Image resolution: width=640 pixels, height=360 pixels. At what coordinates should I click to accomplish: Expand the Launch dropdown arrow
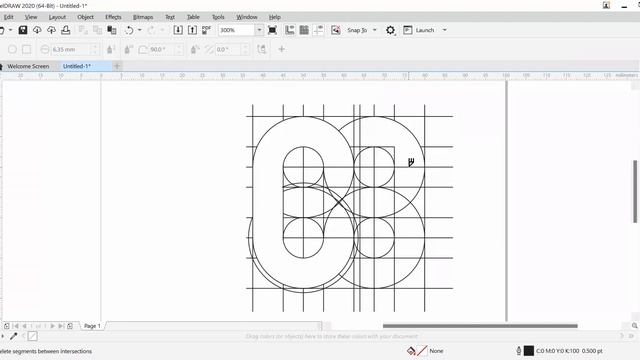tap(444, 30)
